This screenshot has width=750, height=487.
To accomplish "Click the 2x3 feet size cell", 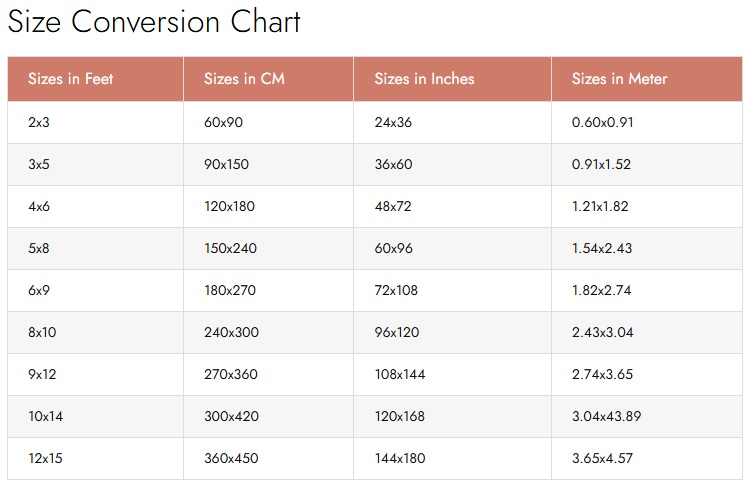I will coord(95,122).
